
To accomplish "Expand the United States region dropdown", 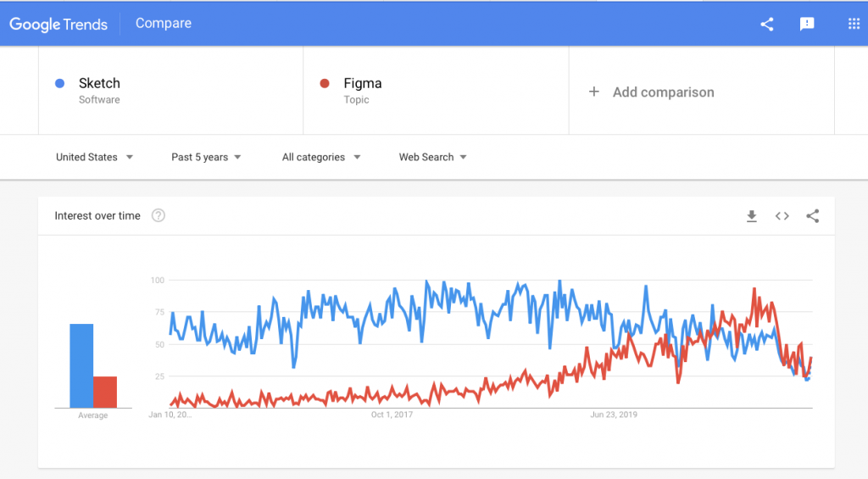I will 94,158.
